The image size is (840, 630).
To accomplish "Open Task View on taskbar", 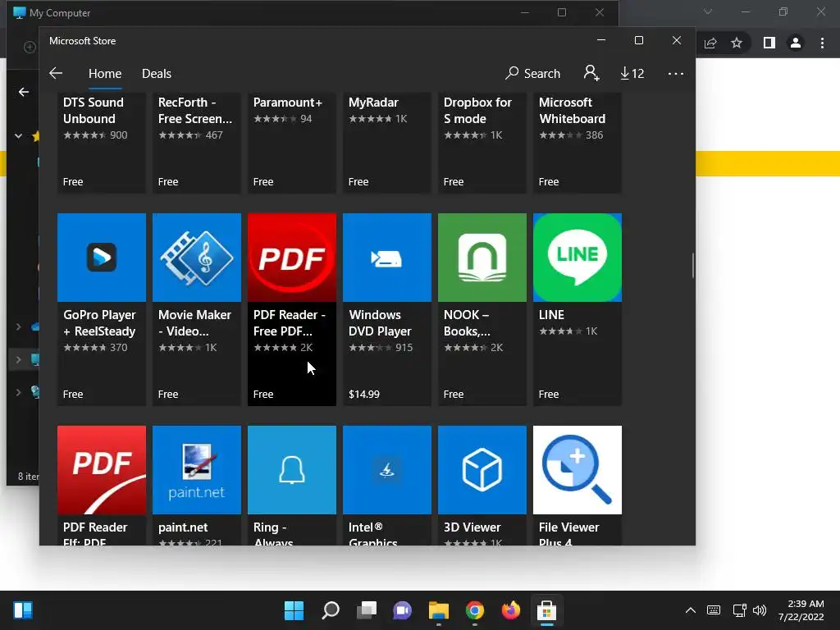I will 367,610.
